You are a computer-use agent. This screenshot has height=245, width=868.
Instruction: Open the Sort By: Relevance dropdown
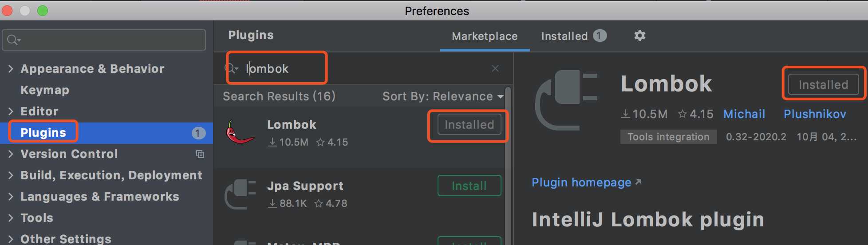[x=443, y=96]
